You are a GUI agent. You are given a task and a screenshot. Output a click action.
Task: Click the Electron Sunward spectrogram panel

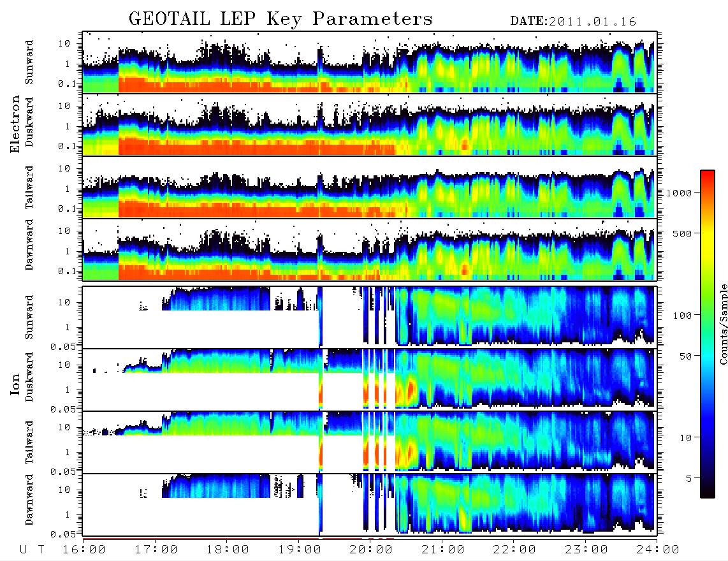(x=370, y=62)
